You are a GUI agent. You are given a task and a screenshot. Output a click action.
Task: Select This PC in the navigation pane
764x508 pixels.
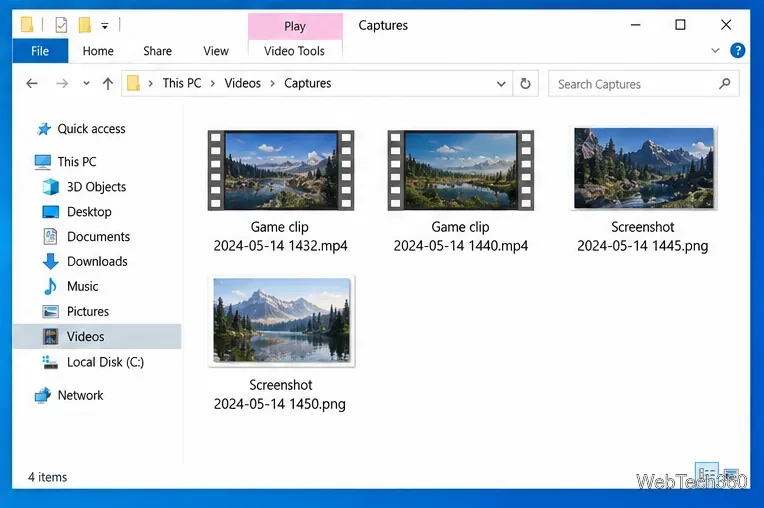tap(77, 162)
